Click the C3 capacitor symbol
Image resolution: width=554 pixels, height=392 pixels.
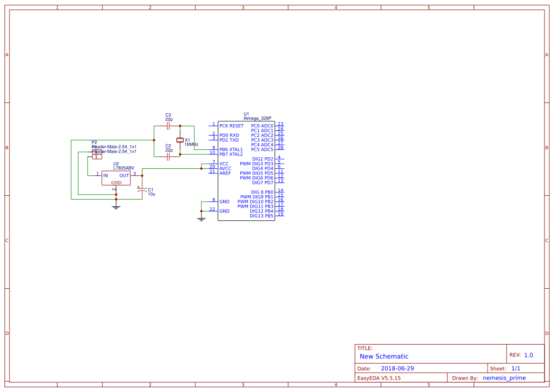[x=168, y=126]
